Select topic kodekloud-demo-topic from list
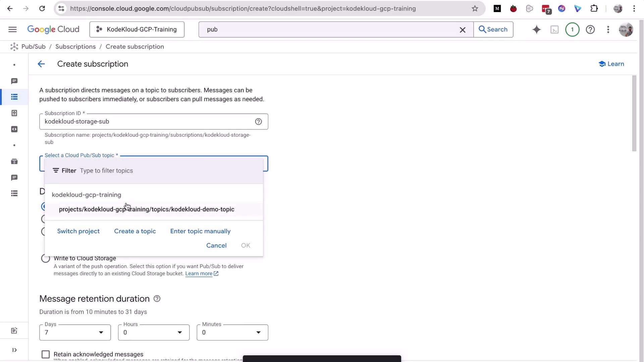Viewport: 644px width, 362px height. pos(154,209)
